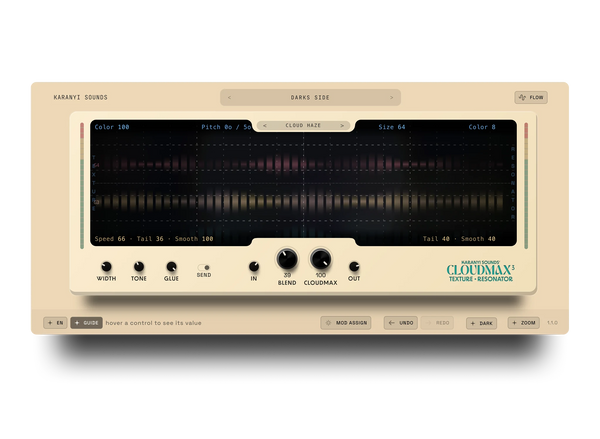Toggle DARK theme

pos(481,323)
